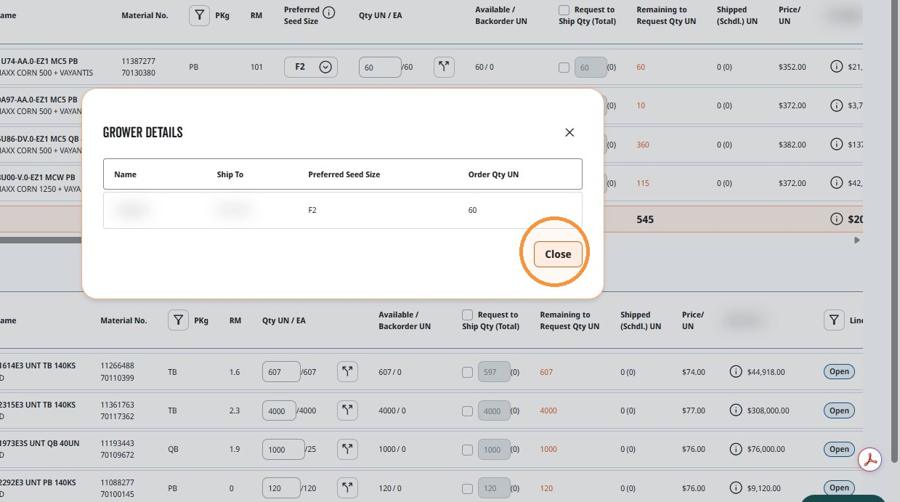
Task: Click the info icon next to $44,918.00
Action: [x=736, y=372]
